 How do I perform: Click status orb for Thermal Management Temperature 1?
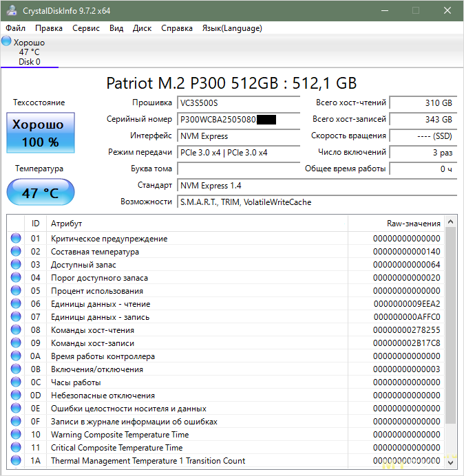(16, 461)
